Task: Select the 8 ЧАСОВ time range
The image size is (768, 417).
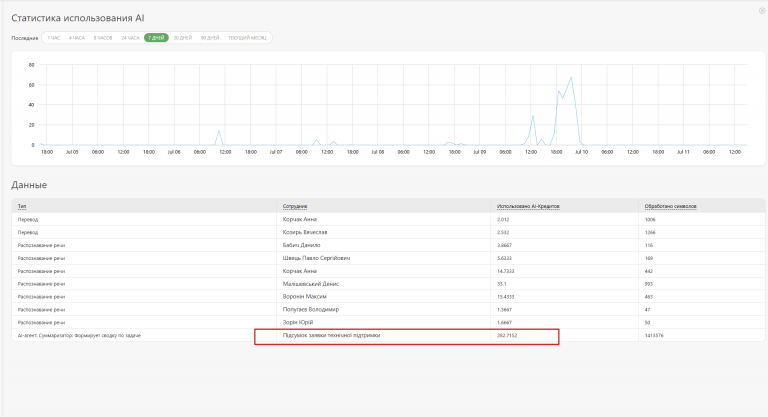Action: pyautogui.click(x=103, y=38)
